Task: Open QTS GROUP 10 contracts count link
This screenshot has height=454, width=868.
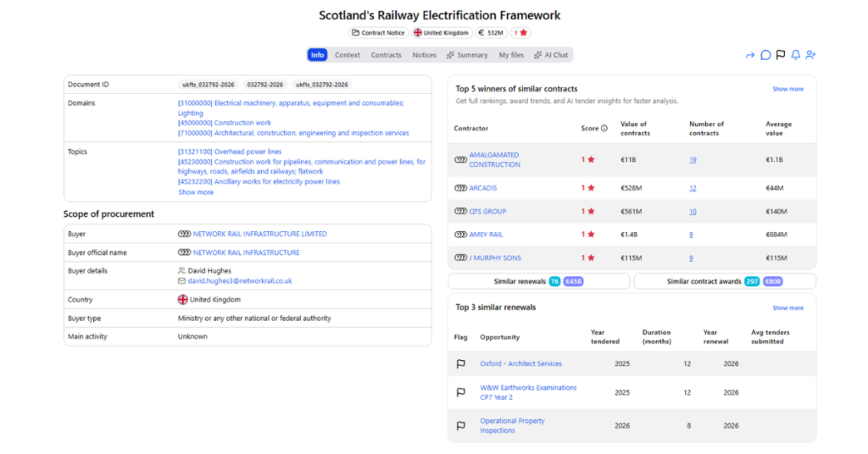Action: point(693,211)
